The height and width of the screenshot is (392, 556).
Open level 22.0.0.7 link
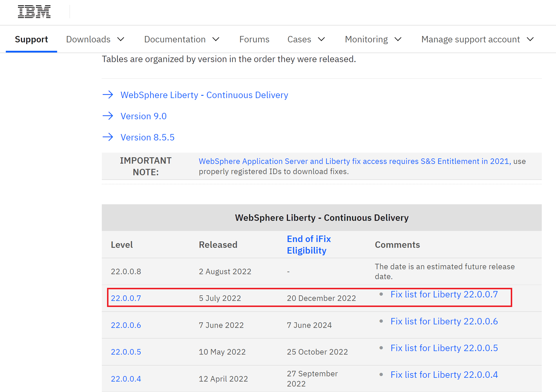coord(126,298)
